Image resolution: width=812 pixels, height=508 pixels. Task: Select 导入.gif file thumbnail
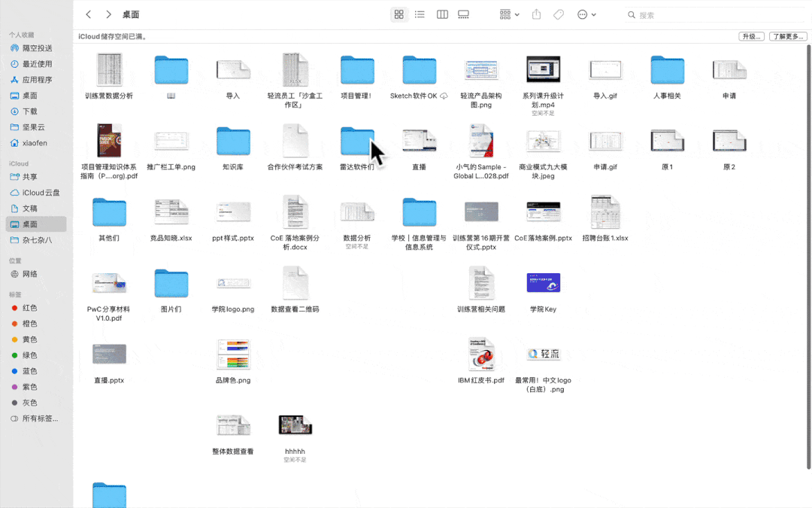click(605, 69)
